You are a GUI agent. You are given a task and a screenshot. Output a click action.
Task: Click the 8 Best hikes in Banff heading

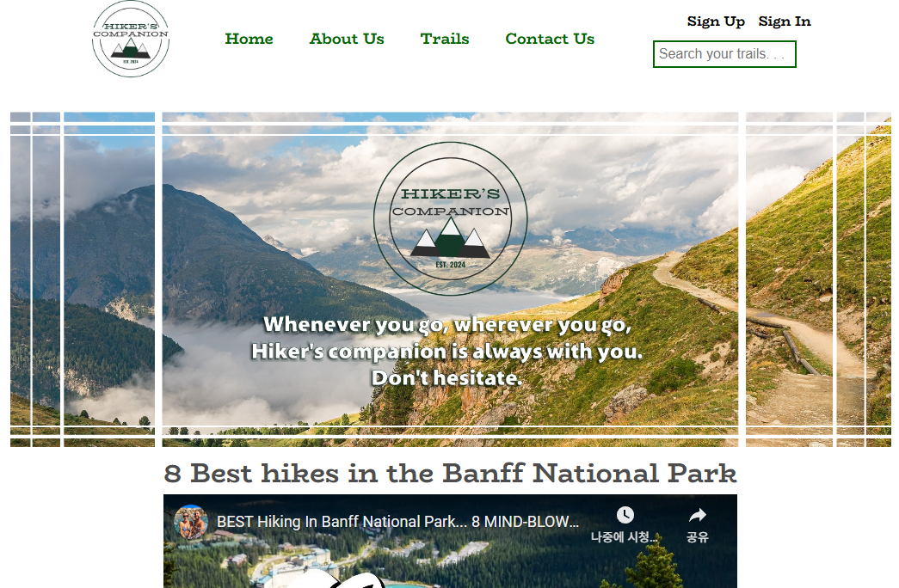450,473
